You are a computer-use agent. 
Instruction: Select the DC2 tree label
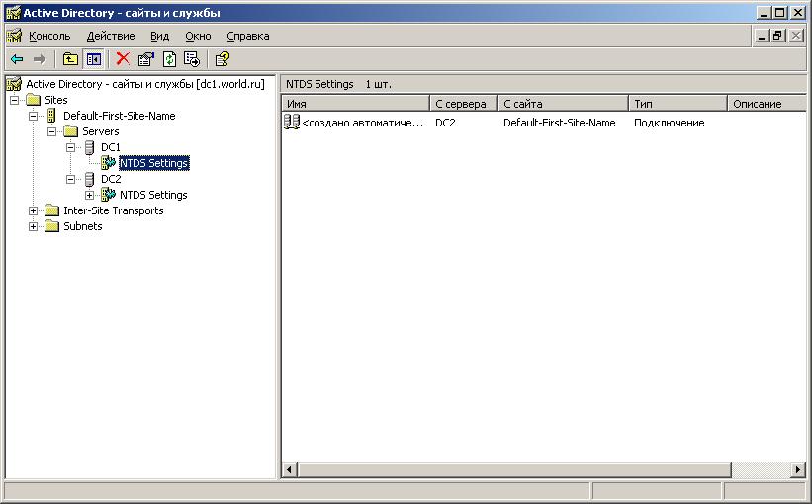coord(111,179)
